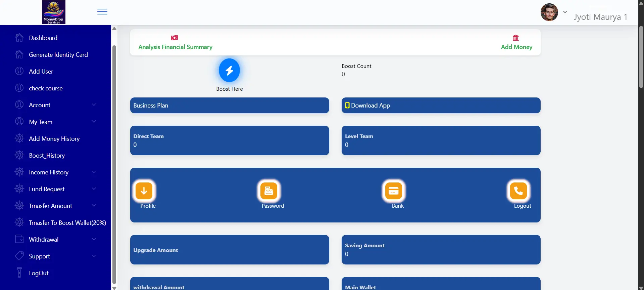Click the page vertical scrollbar thumb
644x290 pixels.
coord(641,57)
